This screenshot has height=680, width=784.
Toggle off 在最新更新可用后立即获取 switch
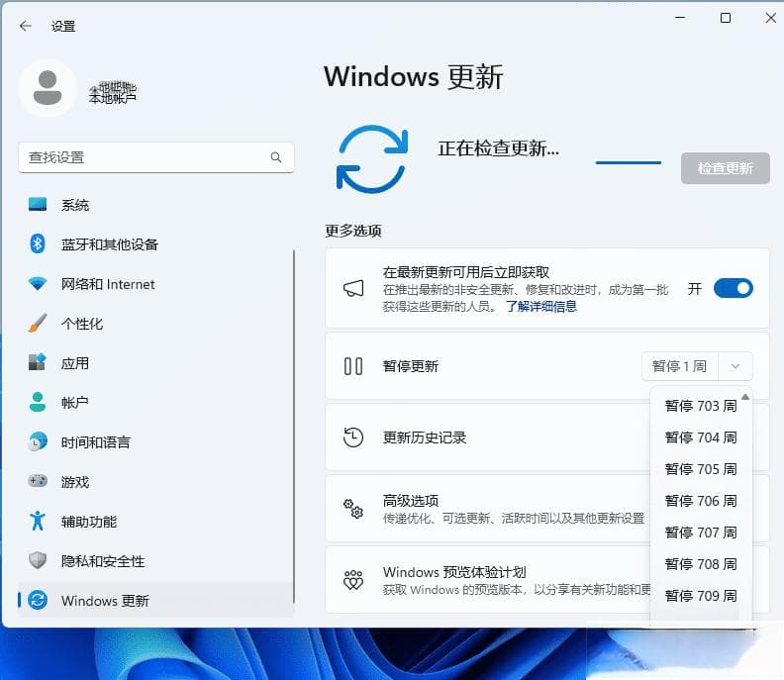click(x=733, y=288)
